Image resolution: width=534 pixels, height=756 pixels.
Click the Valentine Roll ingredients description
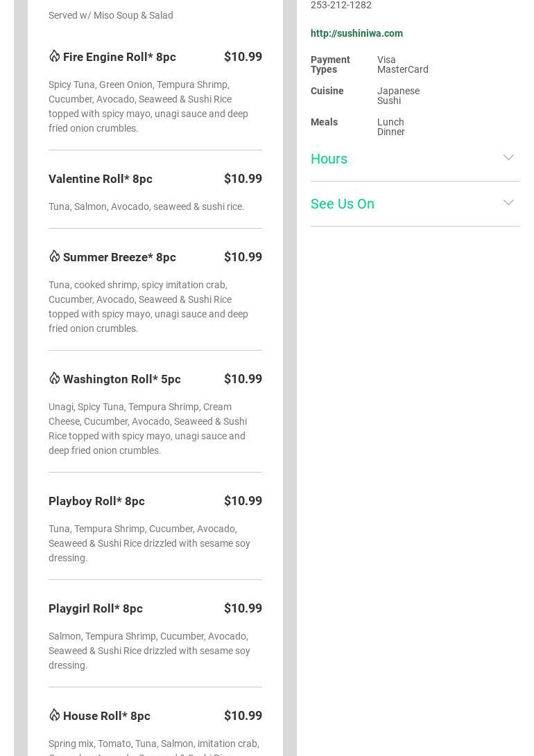[146, 206]
